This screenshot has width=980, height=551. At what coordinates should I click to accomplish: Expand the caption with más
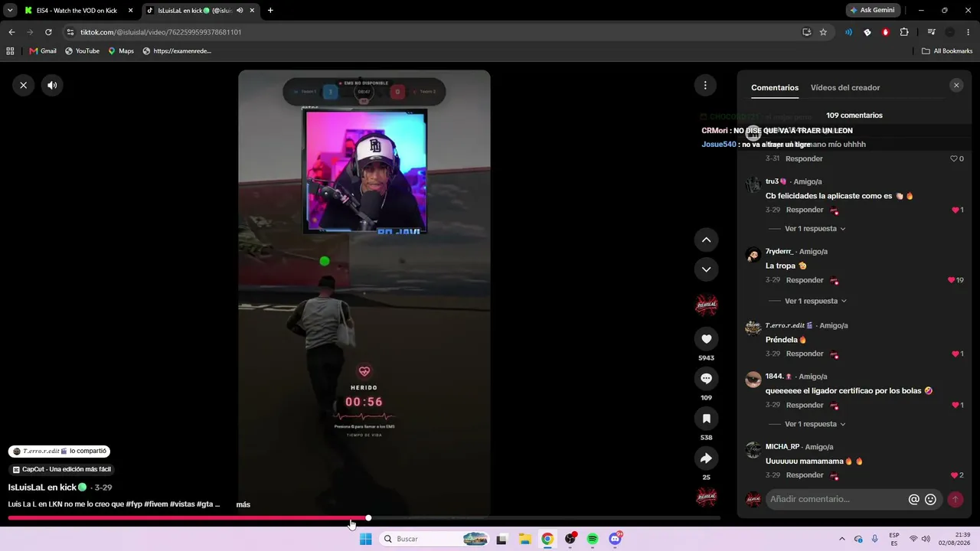pyautogui.click(x=243, y=505)
